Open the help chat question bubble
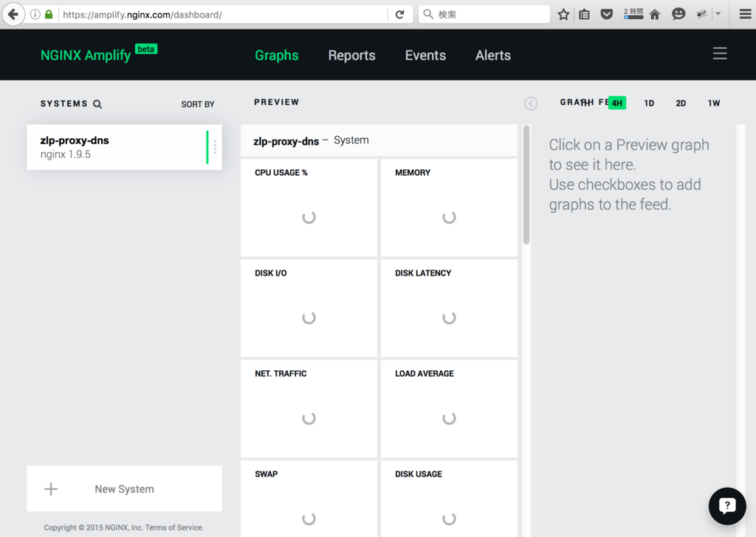This screenshot has width=756, height=537. [727, 506]
